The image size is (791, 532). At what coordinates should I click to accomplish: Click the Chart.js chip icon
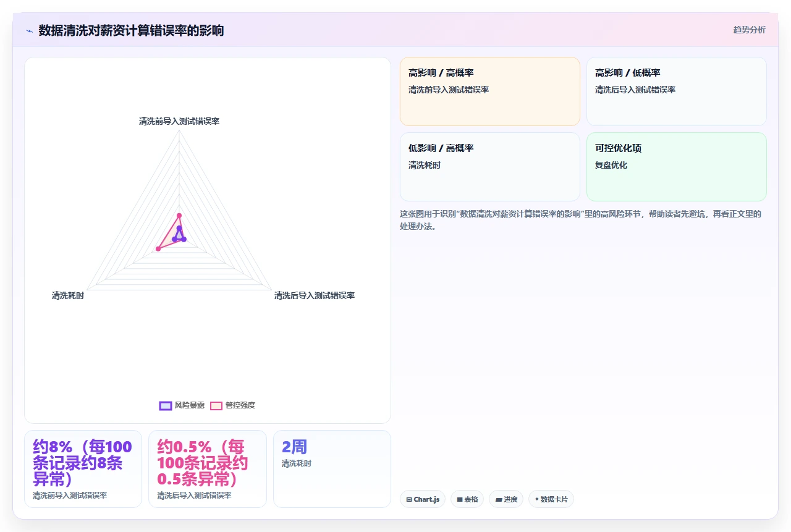[x=409, y=499]
